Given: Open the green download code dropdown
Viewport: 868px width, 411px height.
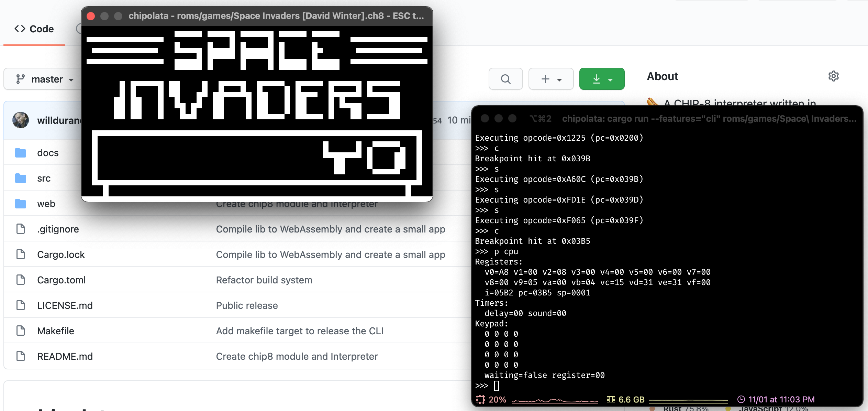Looking at the screenshot, I should pyautogui.click(x=602, y=79).
